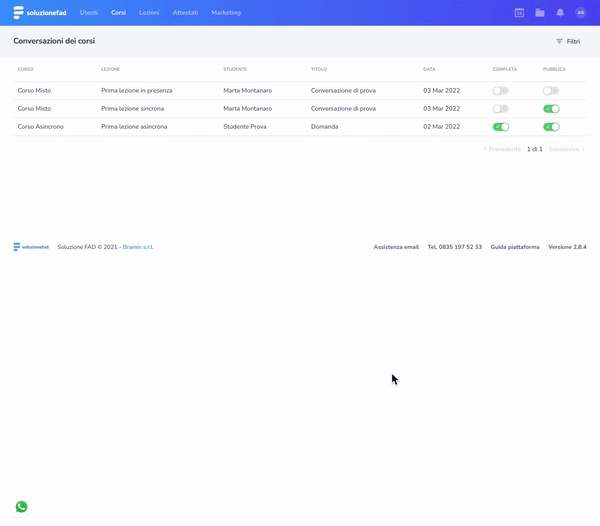600x526 pixels.
Task: Open the Lezioni menu
Action: 149,13
